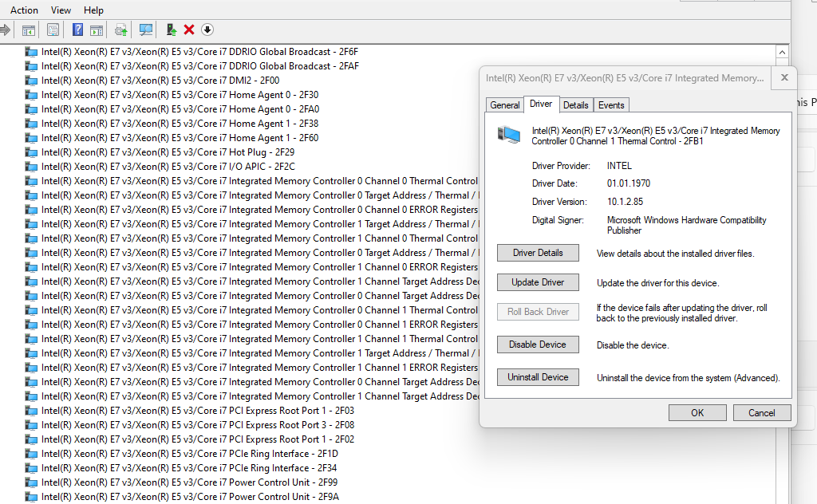Click the driver version value 10.1.2.85
Screen dimensions: 817x504
(x=625, y=202)
